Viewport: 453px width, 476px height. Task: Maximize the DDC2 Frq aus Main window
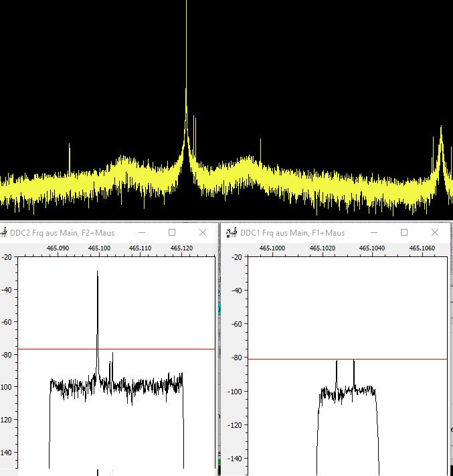pyautogui.click(x=172, y=232)
